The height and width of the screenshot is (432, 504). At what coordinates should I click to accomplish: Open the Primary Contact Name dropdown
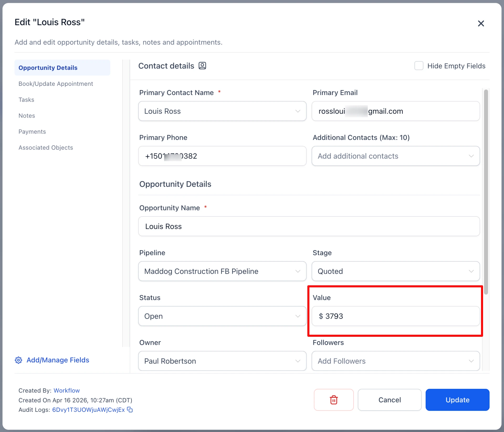pyautogui.click(x=222, y=111)
